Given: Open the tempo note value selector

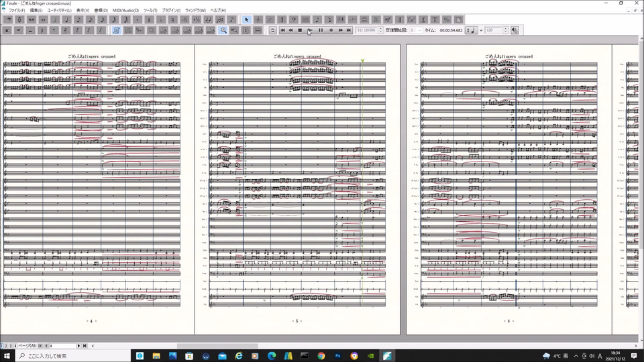Looking at the screenshot, I should pos(471,30).
